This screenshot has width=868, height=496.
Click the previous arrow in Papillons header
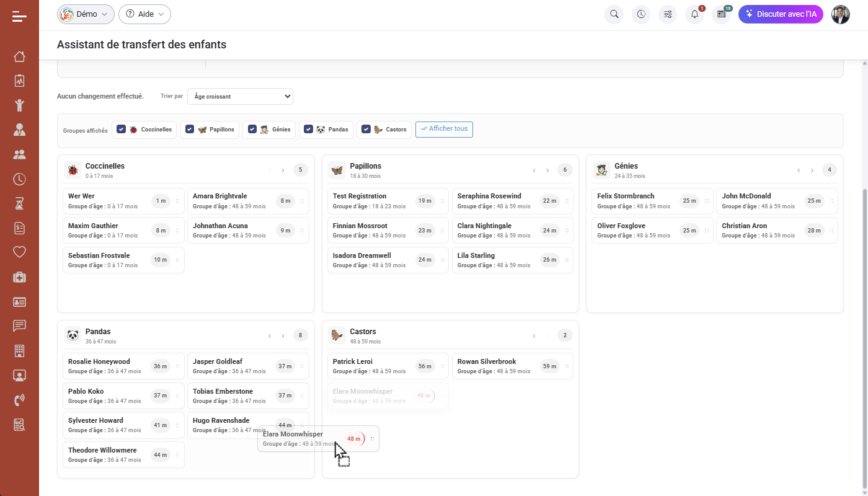click(534, 170)
